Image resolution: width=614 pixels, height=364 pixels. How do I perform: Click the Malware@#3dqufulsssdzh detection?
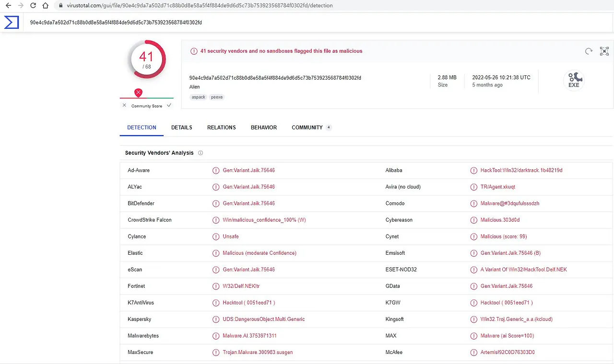tap(510, 203)
